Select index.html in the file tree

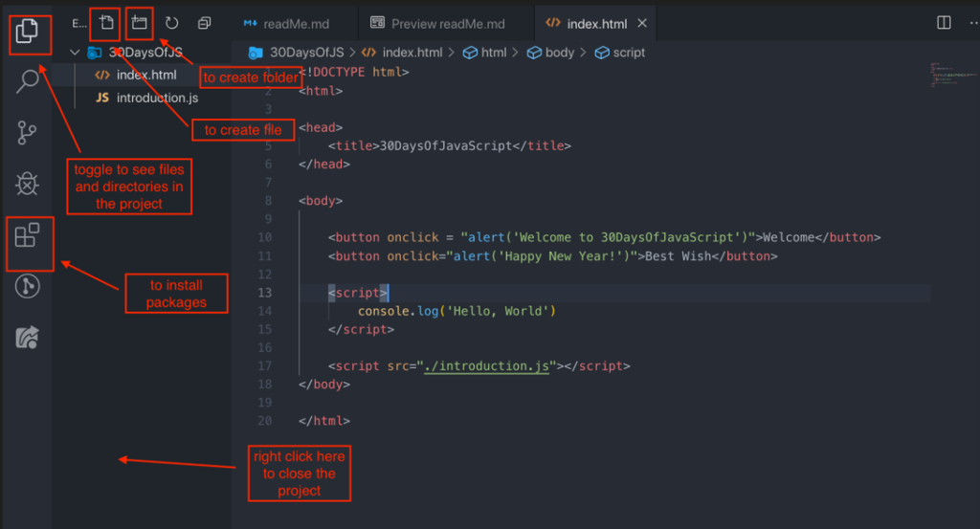[x=142, y=75]
